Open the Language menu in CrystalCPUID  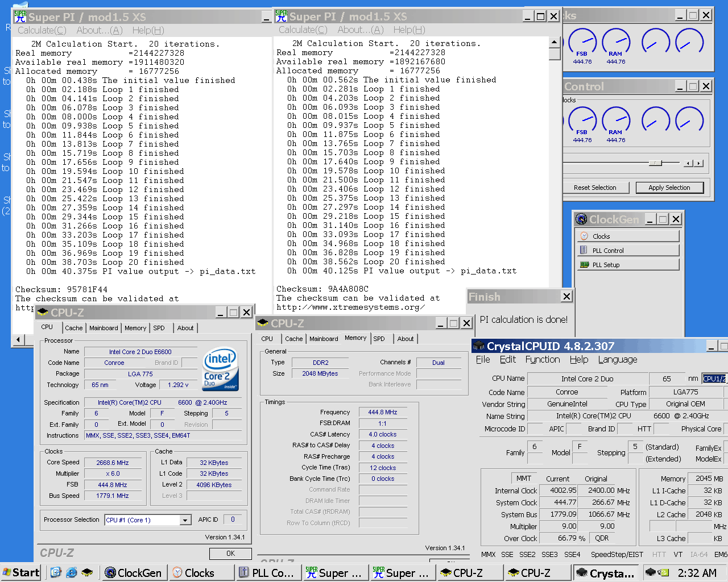617,359
